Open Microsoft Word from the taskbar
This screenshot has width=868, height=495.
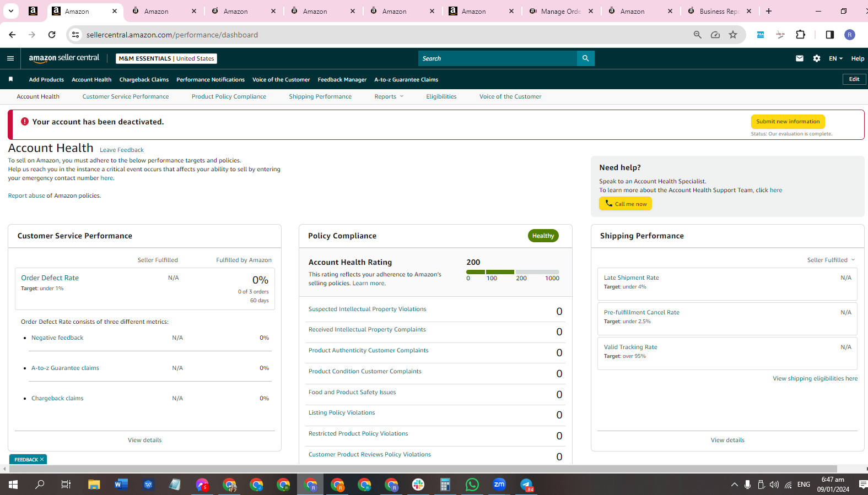pyautogui.click(x=121, y=485)
